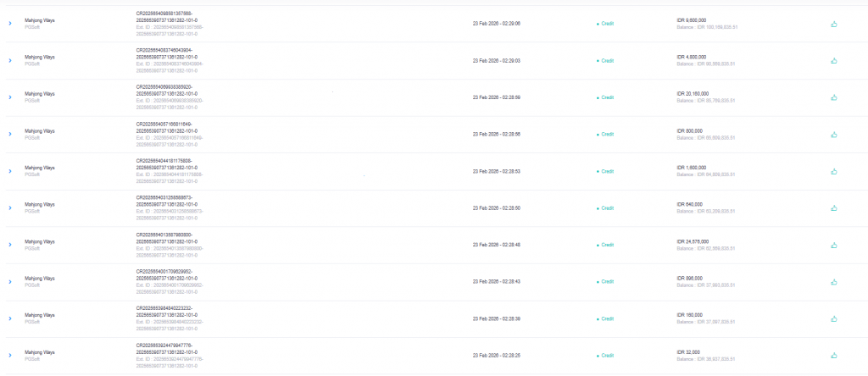Click thumbs-up icon on IDR 4,800,000 row

click(x=834, y=60)
